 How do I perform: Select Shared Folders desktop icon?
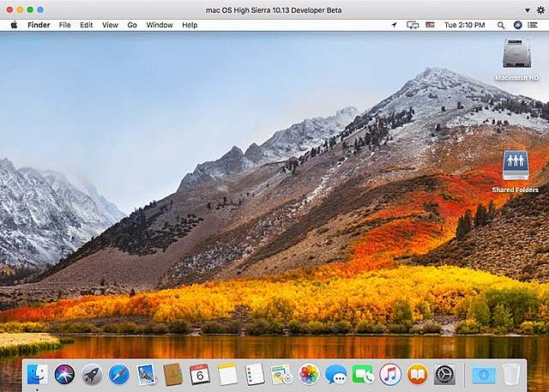516,166
